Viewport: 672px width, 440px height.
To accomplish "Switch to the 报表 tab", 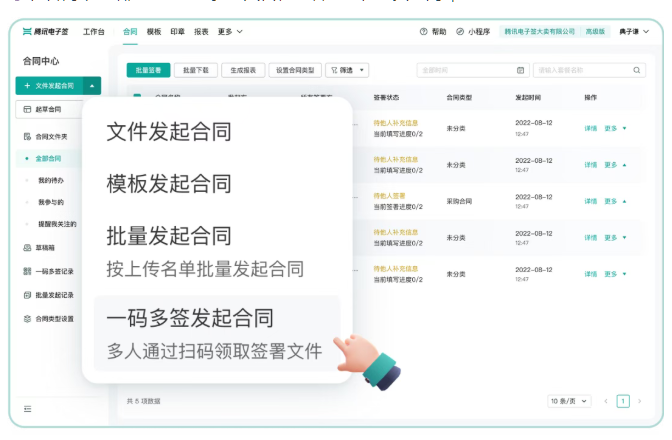I will (x=201, y=32).
